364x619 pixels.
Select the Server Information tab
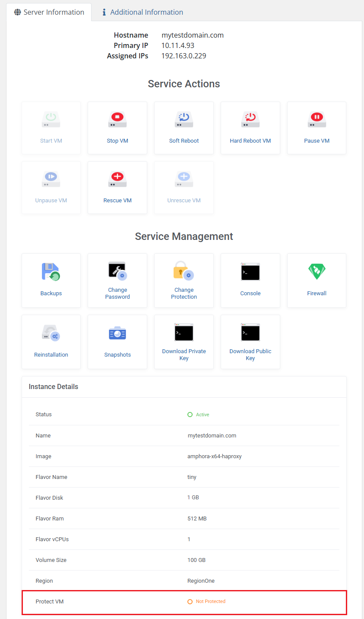[49, 12]
